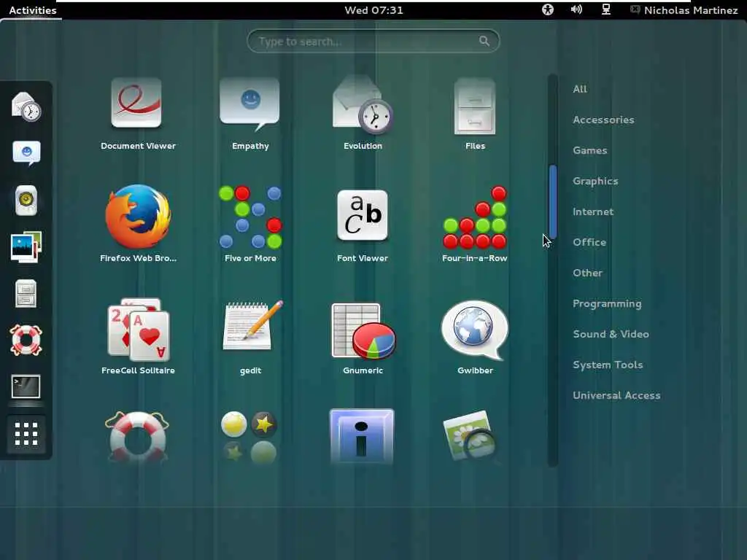Open the blue info icon application
Image resolution: width=747 pixels, height=560 pixels.
pyautogui.click(x=362, y=437)
